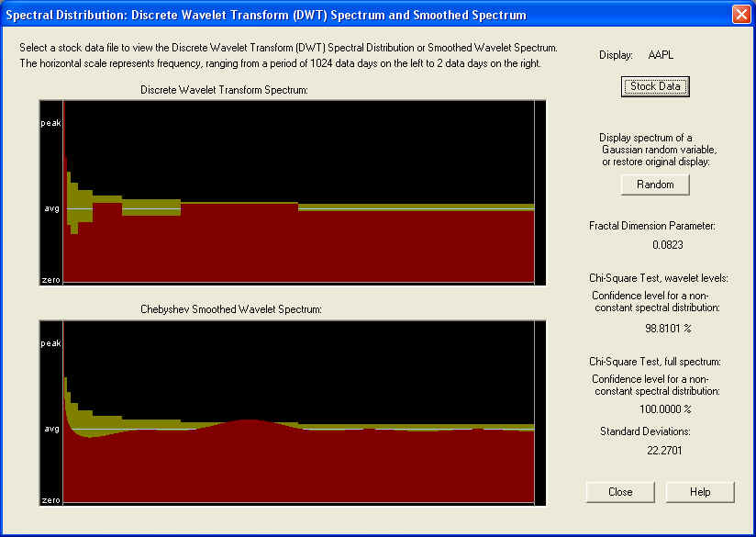This screenshot has height=537, width=756.
Task: Click 'peak' axis label in Chebyshev chart
Action: pos(50,343)
